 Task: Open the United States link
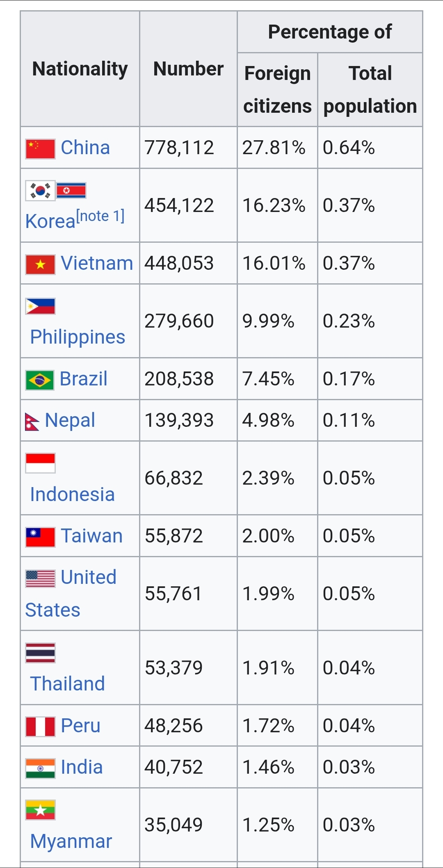click(x=71, y=594)
